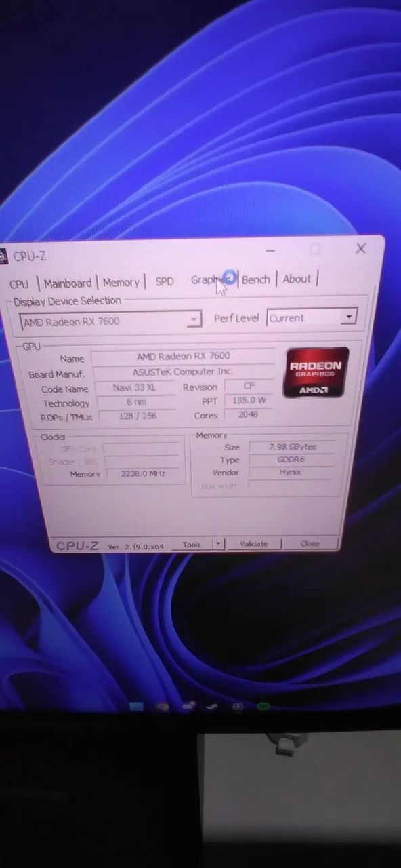Click the Close button at bottom

[310, 543]
